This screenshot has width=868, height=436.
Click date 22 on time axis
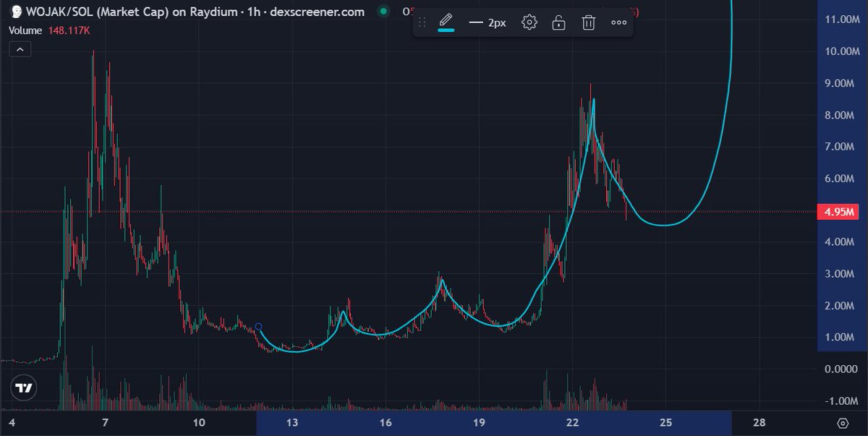click(572, 423)
